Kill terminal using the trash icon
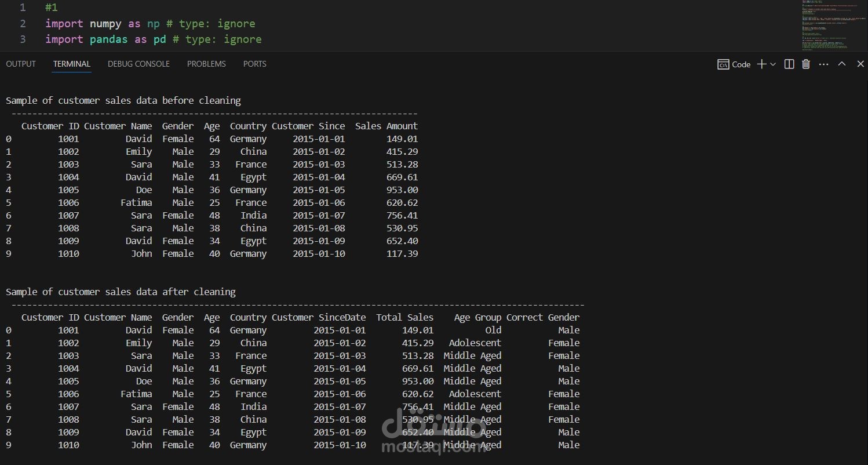 806,64
